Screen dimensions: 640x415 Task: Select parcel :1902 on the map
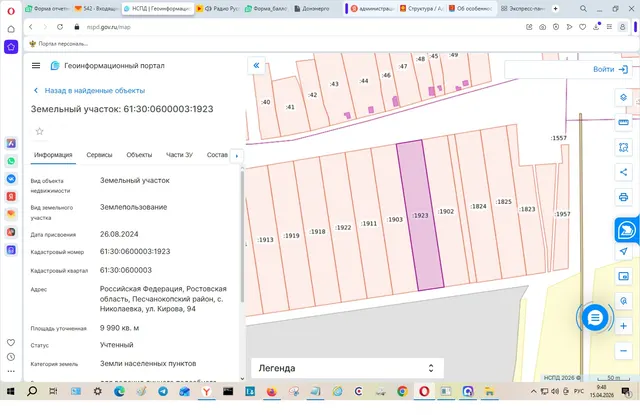point(446,211)
